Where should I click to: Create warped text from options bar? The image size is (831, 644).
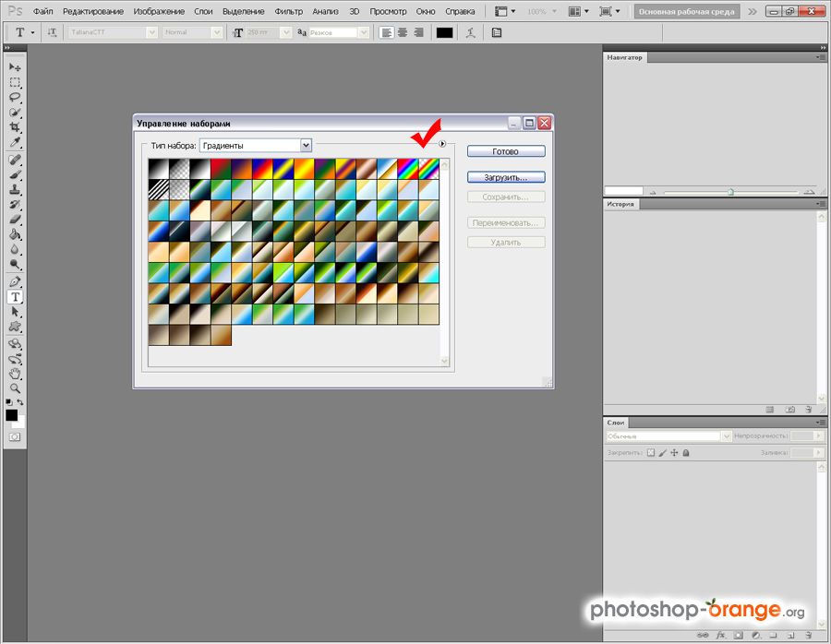470,33
